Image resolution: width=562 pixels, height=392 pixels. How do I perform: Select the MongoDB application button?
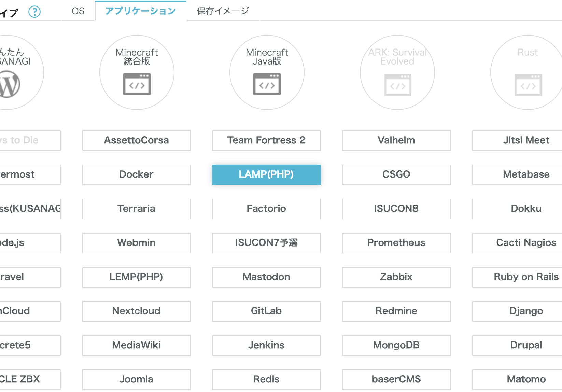[x=396, y=345]
